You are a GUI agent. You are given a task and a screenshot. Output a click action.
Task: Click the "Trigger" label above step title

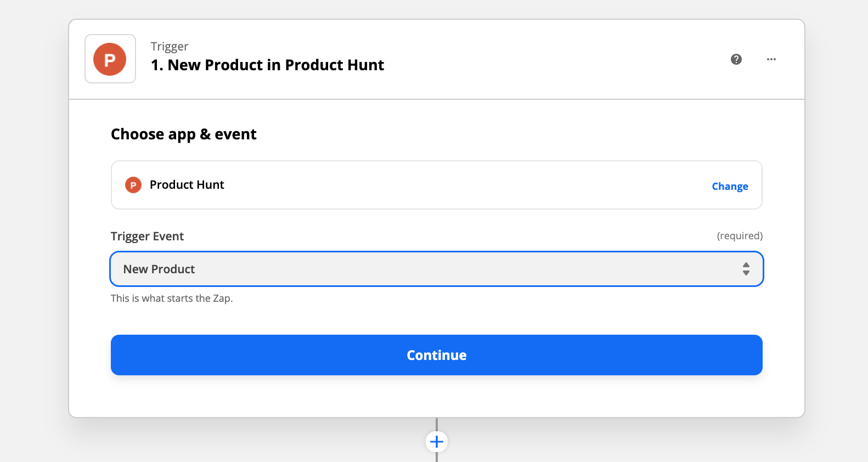(x=170, y=47)
